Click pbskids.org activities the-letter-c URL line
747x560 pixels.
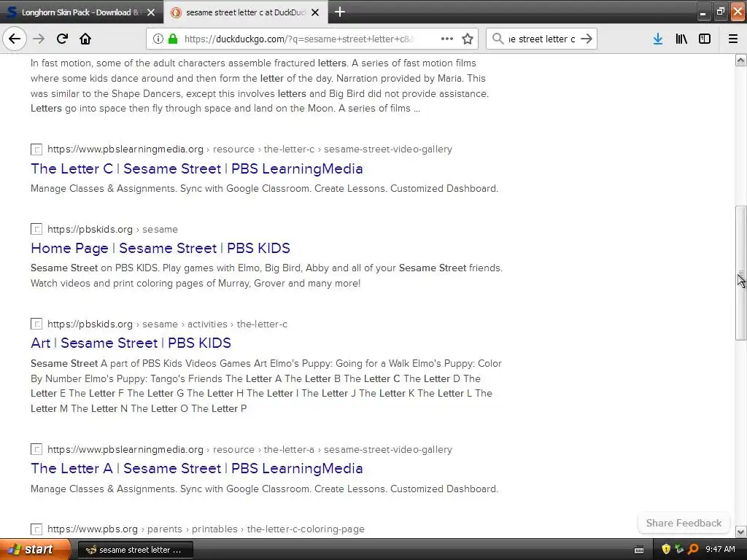(167, 324)
